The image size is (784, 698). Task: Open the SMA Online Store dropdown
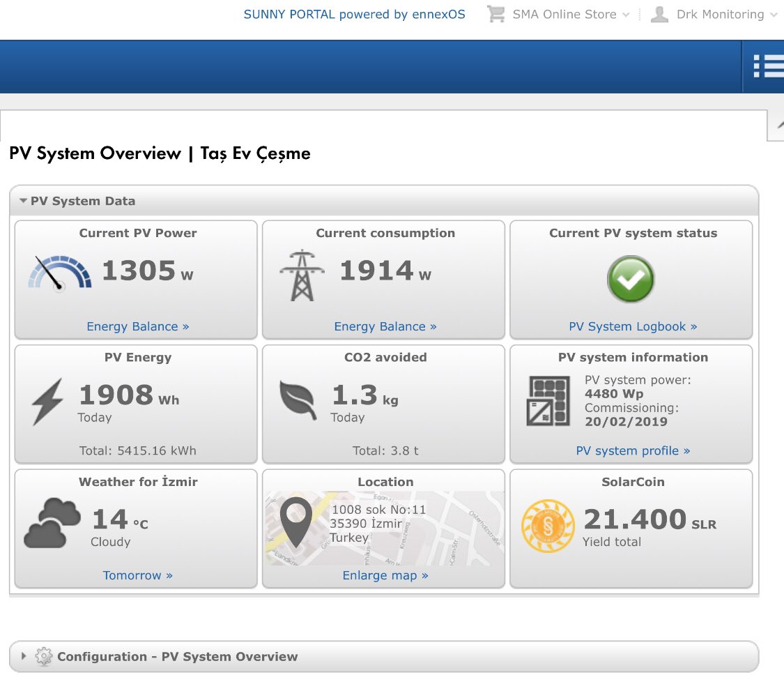click(571, 15)
